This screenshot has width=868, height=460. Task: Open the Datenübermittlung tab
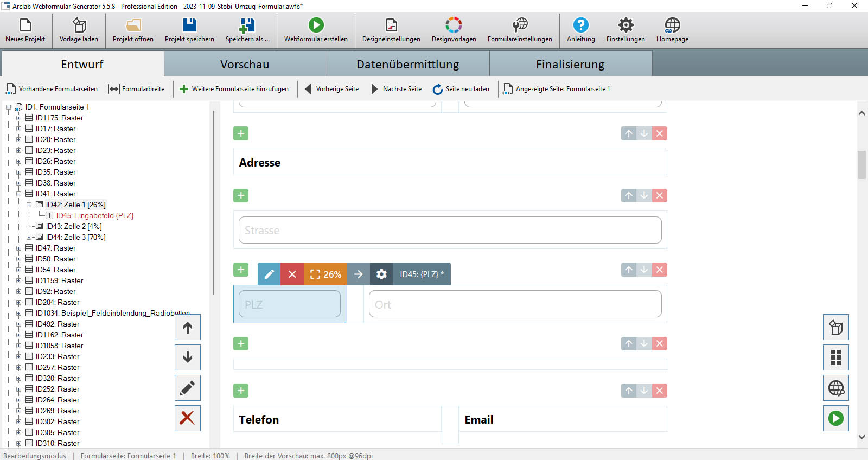pyautogui.click(x=407, y=64)
